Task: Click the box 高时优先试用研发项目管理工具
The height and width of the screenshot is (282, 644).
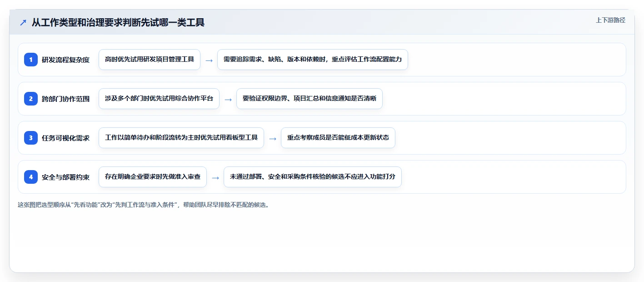Action: click(150, 60)
